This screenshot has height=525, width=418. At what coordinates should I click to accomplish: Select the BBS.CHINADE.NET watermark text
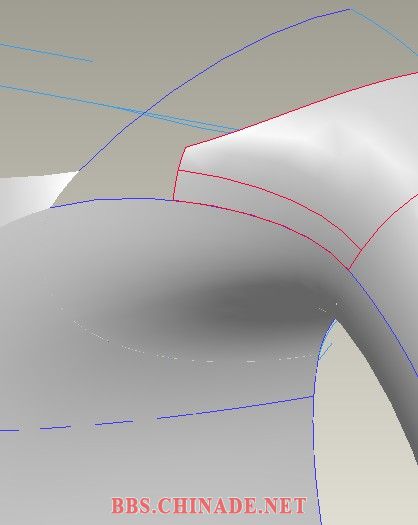pos(209,506)
